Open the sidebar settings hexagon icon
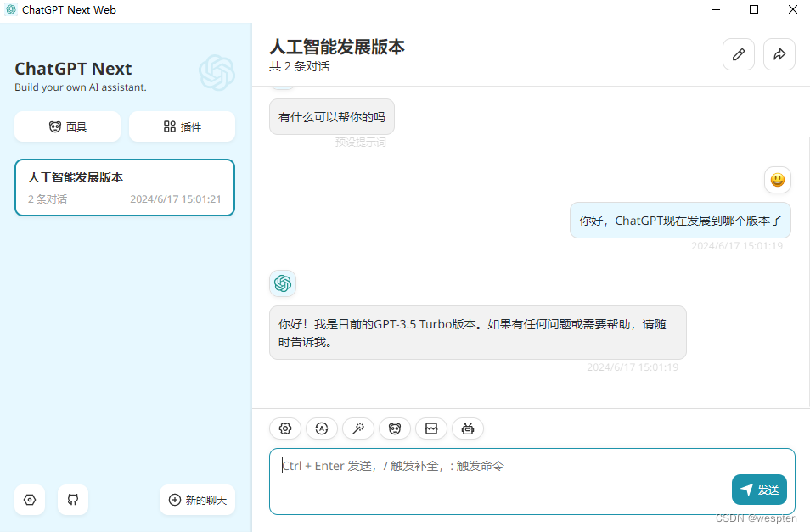Viewport: 810px width, 532px height. [x=30, y=500]
